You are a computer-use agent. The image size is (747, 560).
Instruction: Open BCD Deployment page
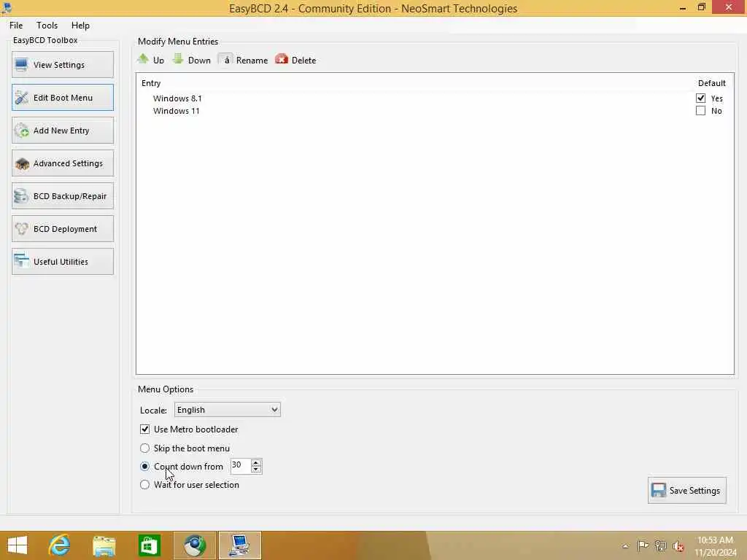coord(63,229)
